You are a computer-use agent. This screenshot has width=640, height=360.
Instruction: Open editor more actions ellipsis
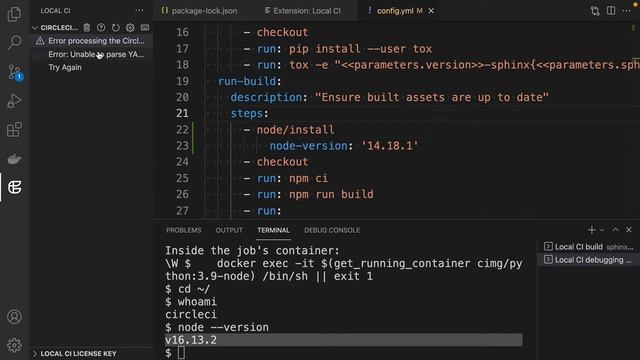pos(626,11)
